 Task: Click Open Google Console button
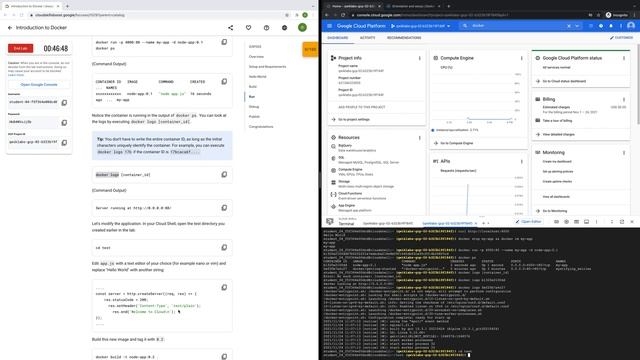coord(39,84)
